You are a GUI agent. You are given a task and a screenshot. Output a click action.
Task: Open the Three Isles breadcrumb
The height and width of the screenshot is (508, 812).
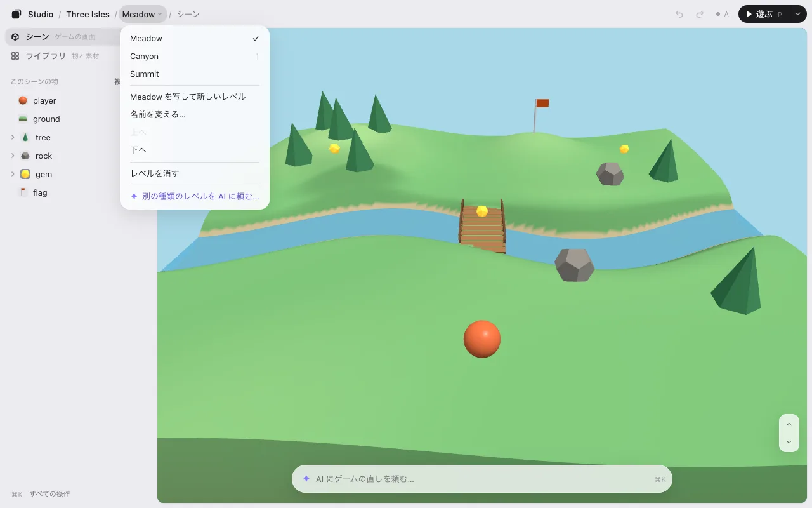(88, 14)
